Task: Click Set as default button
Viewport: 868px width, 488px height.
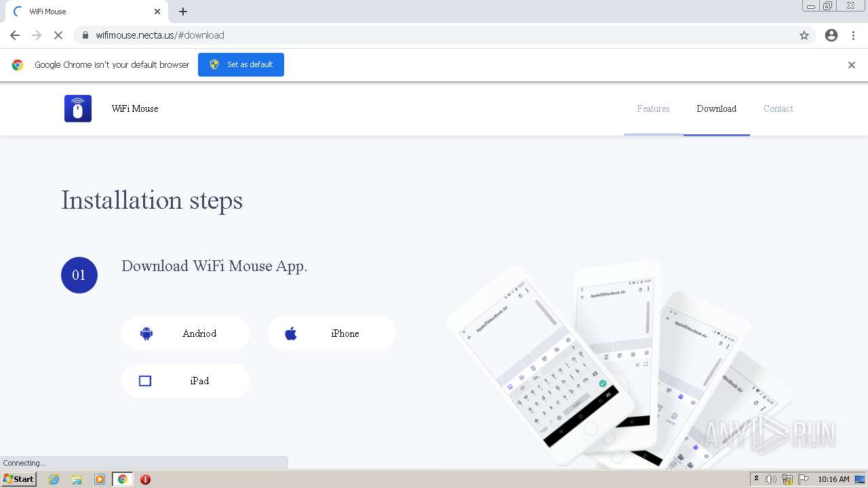Action: pyautogui.click(x=241, y=64)
